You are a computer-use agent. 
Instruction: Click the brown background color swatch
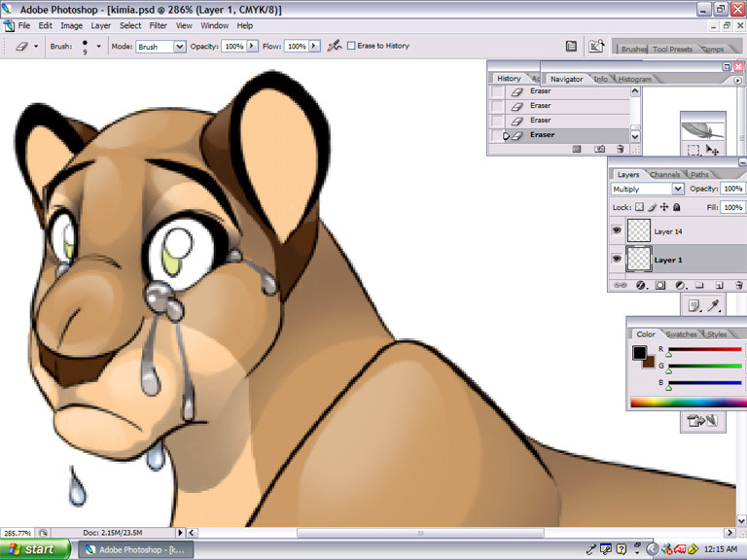650,362
